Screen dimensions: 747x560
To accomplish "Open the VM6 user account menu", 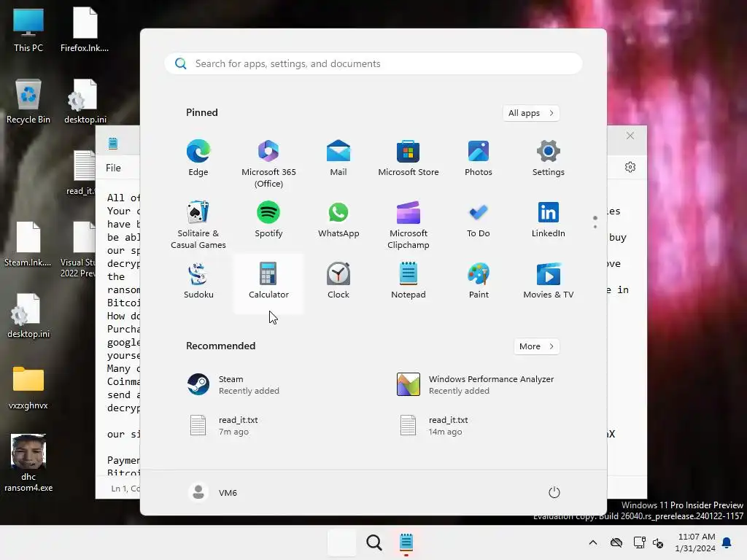I will coord(212,492).
